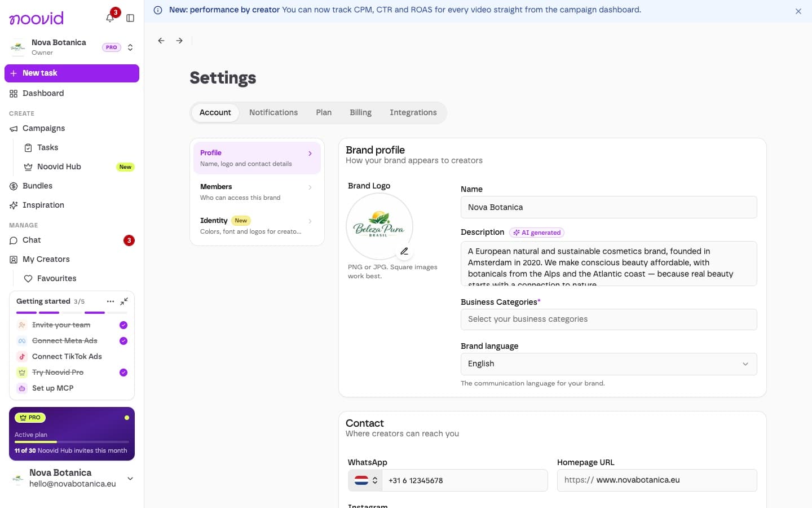Open the Business Categories selector

609,319
